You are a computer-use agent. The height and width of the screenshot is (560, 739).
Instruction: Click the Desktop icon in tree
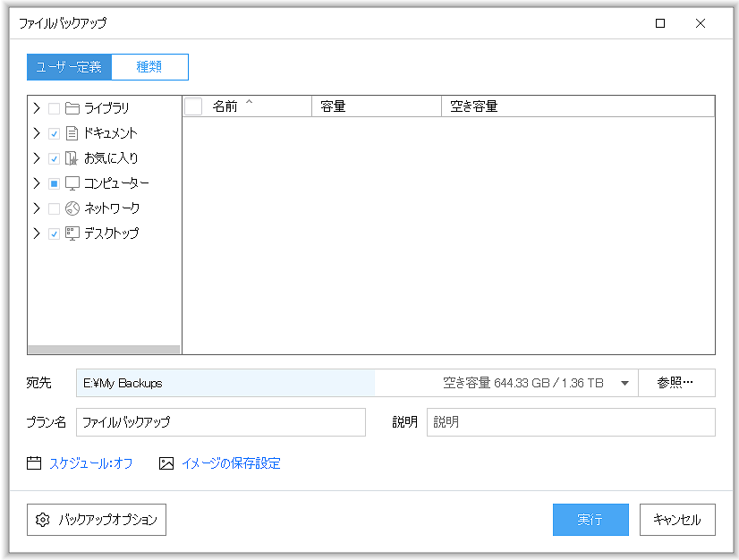click(72, 233)
